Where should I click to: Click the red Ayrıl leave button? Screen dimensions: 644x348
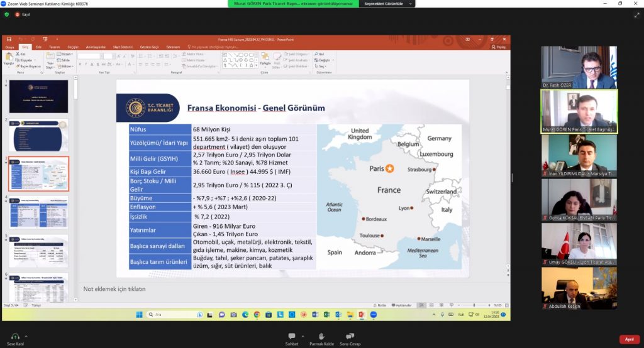pos(629,339)
